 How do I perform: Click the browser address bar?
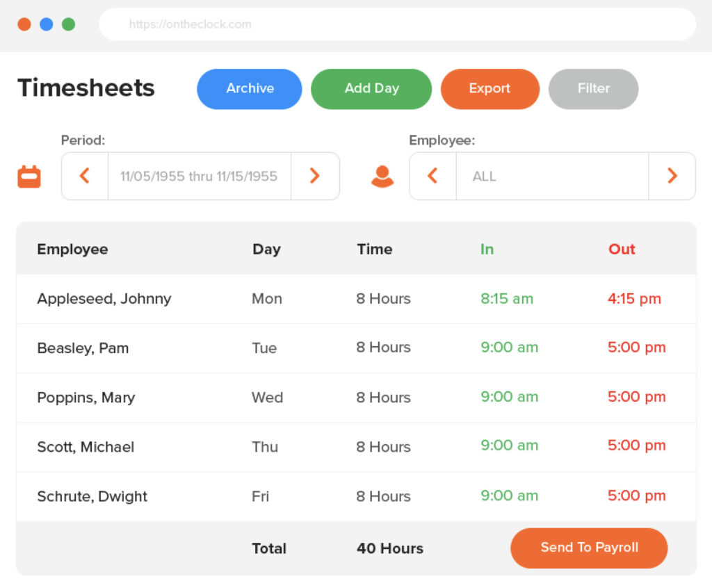(398, 24)
